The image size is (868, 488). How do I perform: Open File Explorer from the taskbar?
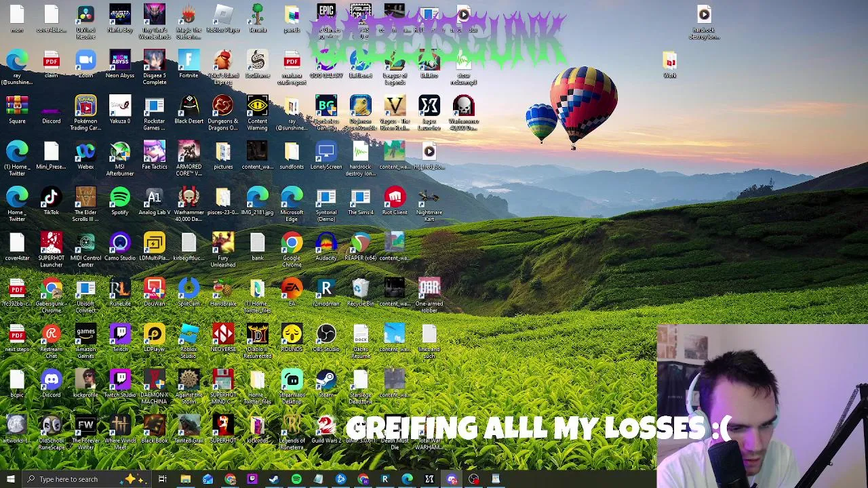pyautogui.click(x=185, y=479)
